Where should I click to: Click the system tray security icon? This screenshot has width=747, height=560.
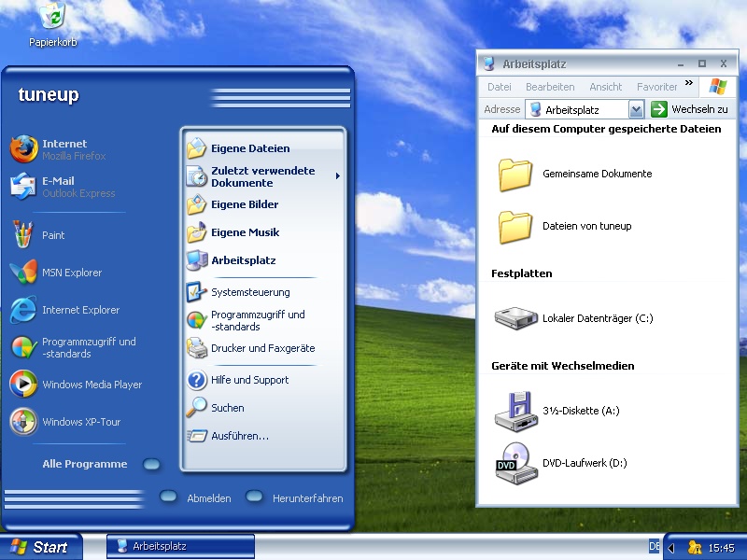point(695,548)
